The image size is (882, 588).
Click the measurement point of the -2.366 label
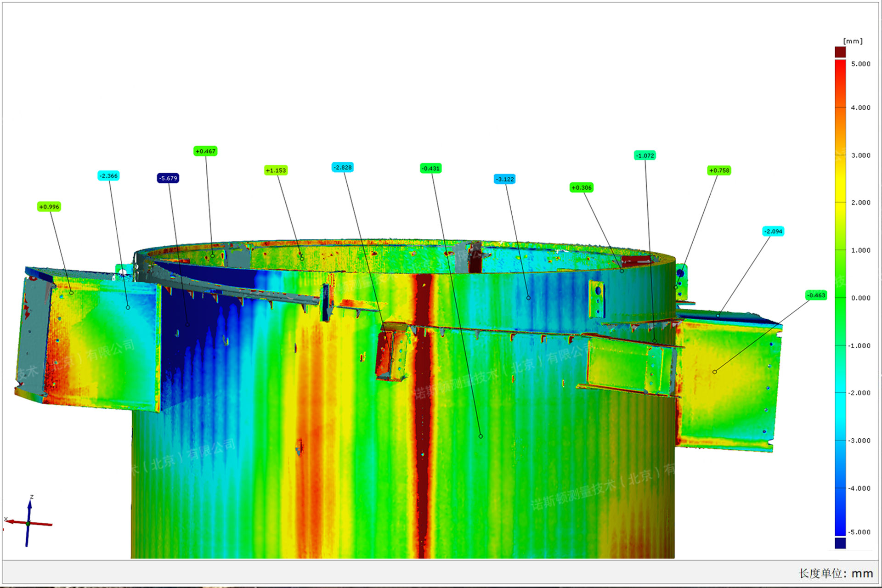[128, 308]
